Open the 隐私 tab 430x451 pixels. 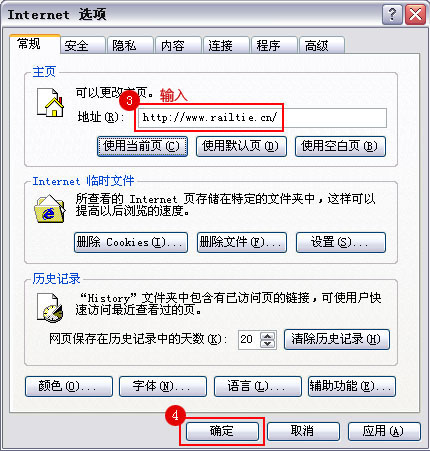(125, 45)
